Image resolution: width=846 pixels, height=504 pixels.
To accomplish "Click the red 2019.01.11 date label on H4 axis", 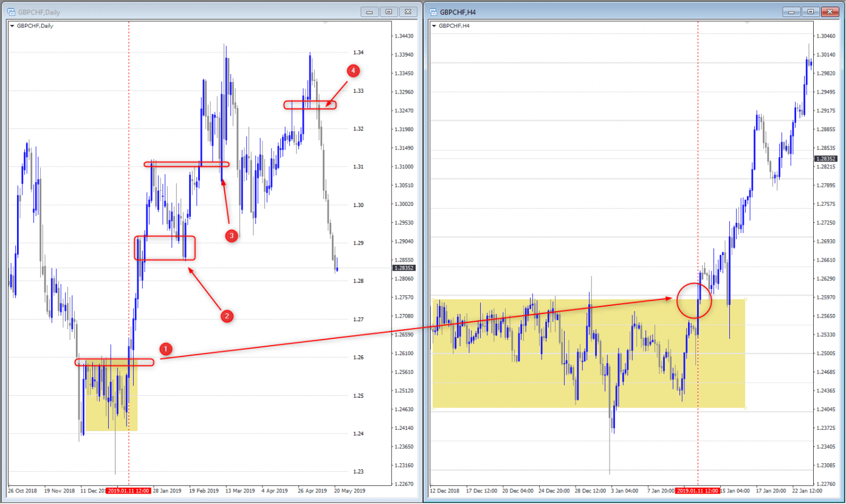I will (698, 491).
